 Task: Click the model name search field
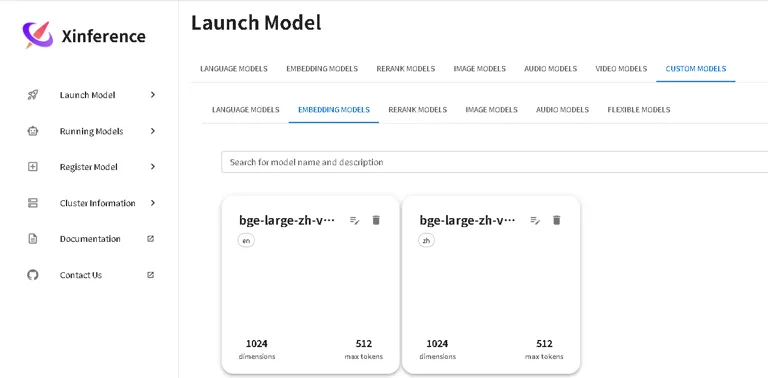point(495,162)
